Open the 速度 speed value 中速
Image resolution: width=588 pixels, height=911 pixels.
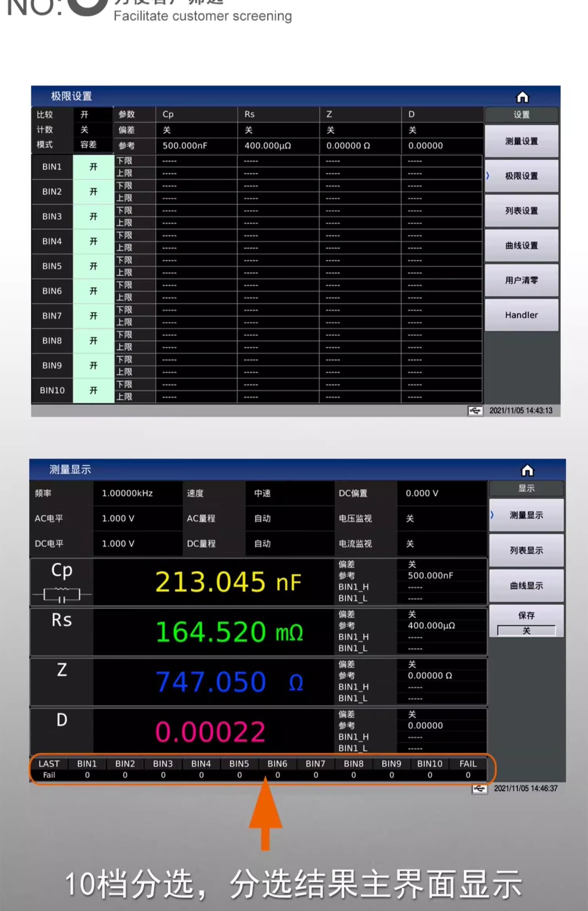pos(289,493)
